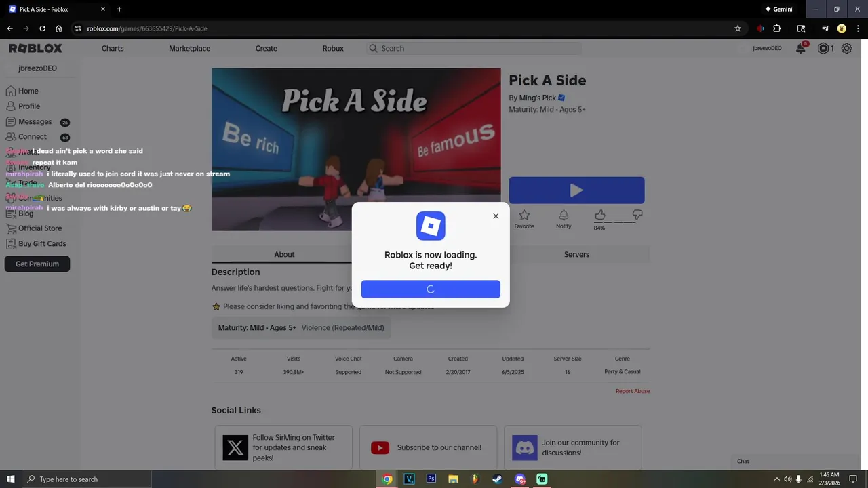The image size is (868, 488).
Task: Open File Explorer from the taskbar
Action: point(453,479)
